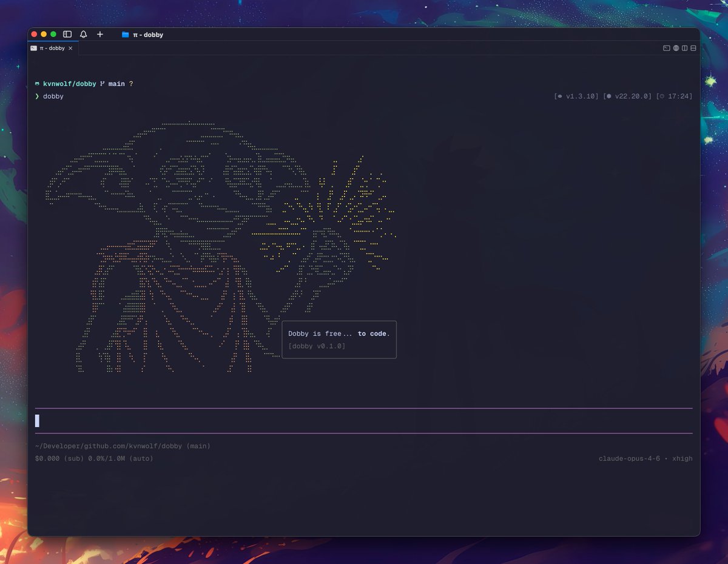This screenshot has width=728, height=564.
Task: Open notifications bell
Action: click(x=84, y=35)
